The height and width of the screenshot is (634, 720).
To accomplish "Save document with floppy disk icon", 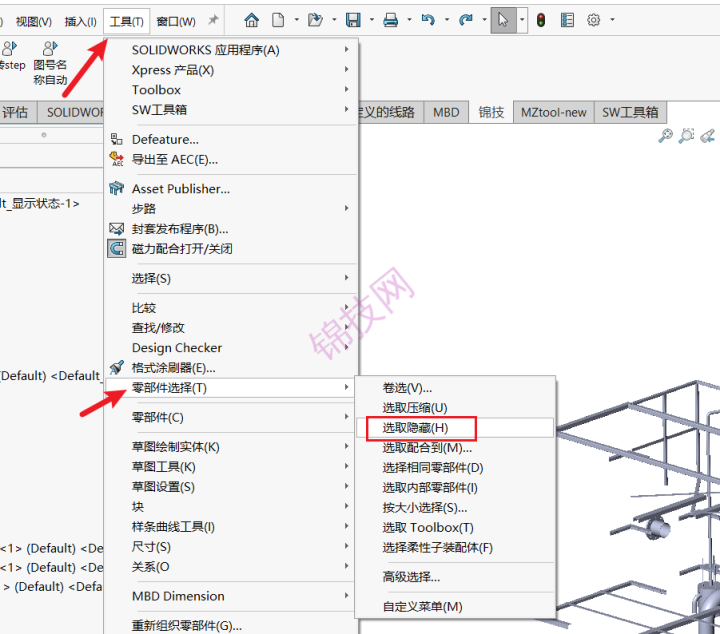I will click(x=353, y=20).
